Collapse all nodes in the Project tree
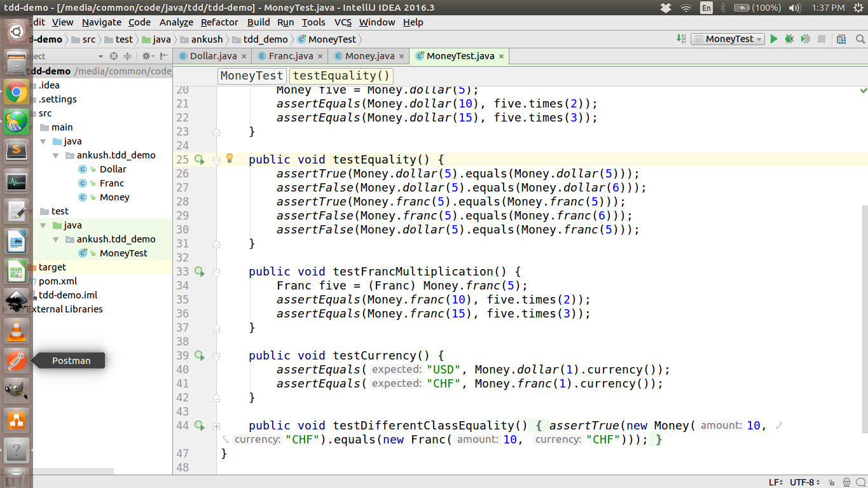868x488 pixels. [x=128, y=56]
